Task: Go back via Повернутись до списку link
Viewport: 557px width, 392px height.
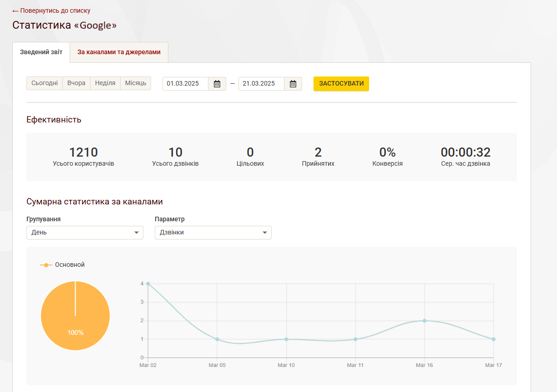Action: [51, 10]
